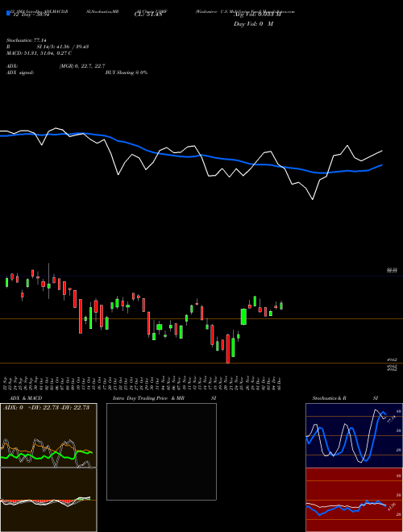Click the 'ADX: 0 +DY: 22.73 -DY: 22.73' header
The height and width of the screenshot is (532, 403).
[46, 408]
